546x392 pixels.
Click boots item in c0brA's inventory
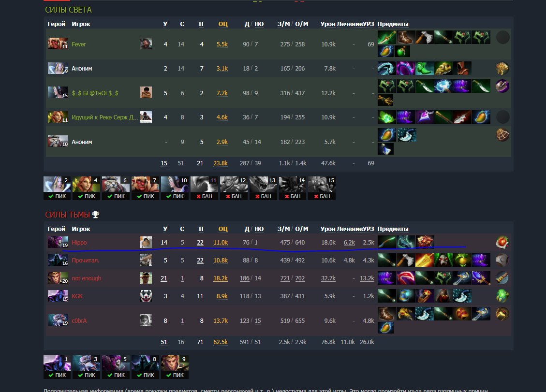coord(386,313)
